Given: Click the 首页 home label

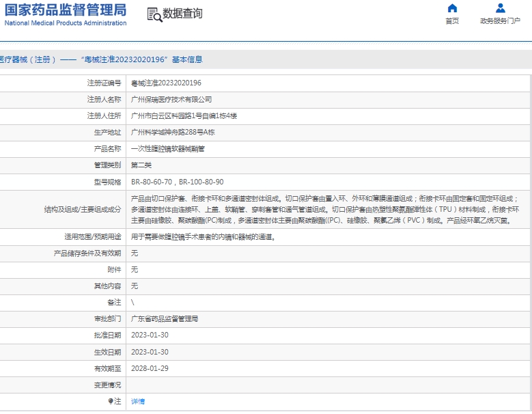Looking at the screenshot, I should (x=452, y=21).
